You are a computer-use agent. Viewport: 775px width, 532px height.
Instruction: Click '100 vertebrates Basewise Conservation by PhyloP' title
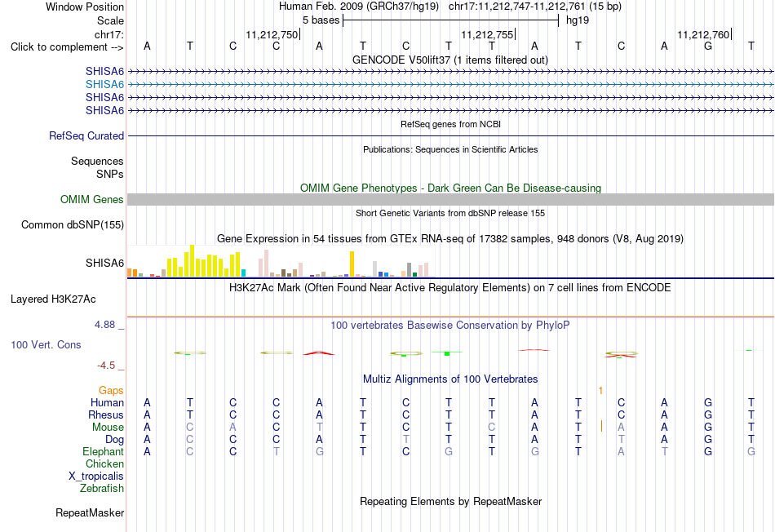pos(449,325)
